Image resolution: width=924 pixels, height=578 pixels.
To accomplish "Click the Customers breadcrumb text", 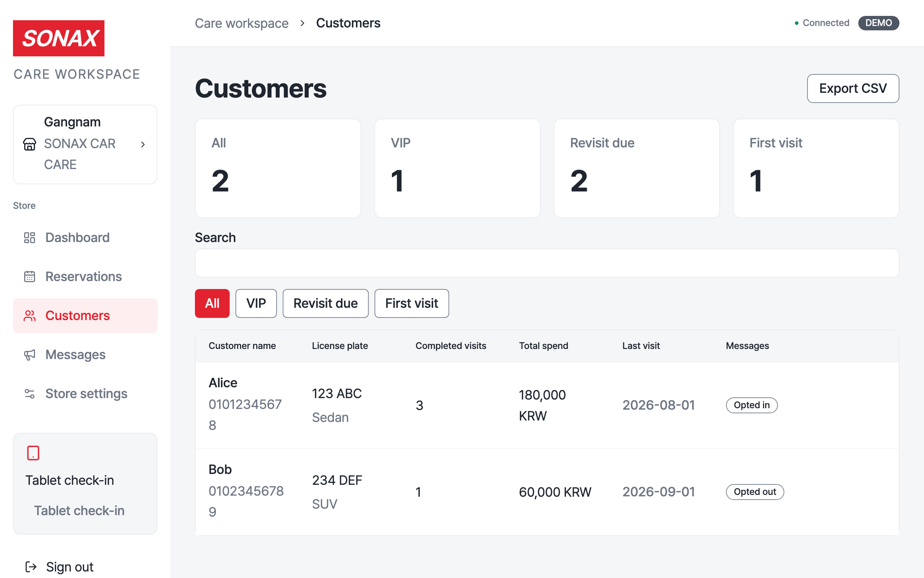I will click(x=348, y=23).
